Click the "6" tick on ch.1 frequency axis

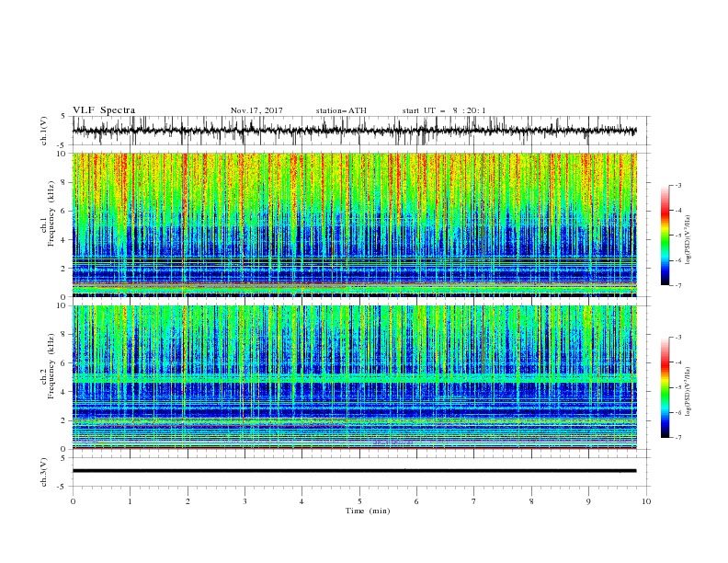64,212
